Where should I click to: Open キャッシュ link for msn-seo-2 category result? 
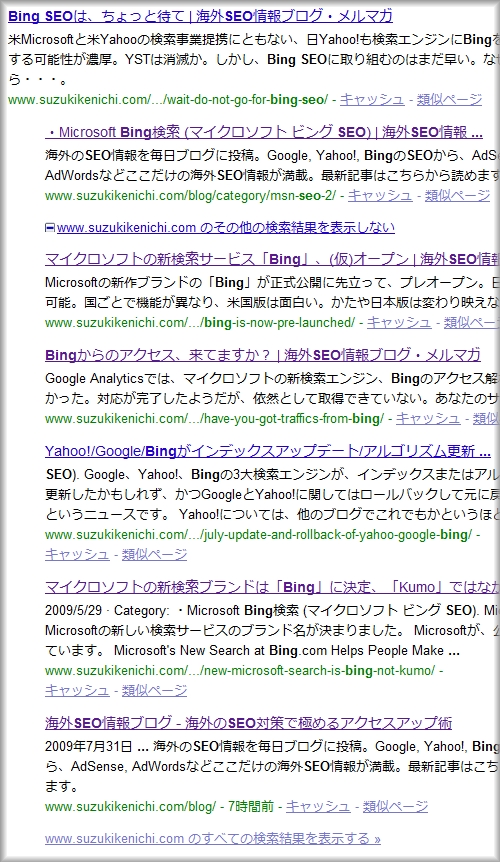380,196
